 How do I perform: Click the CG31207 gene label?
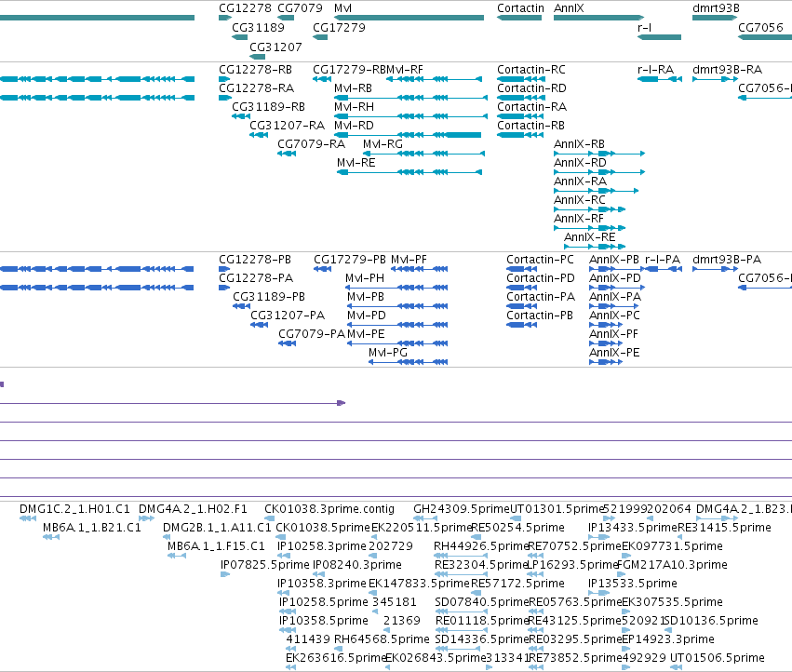275,47
